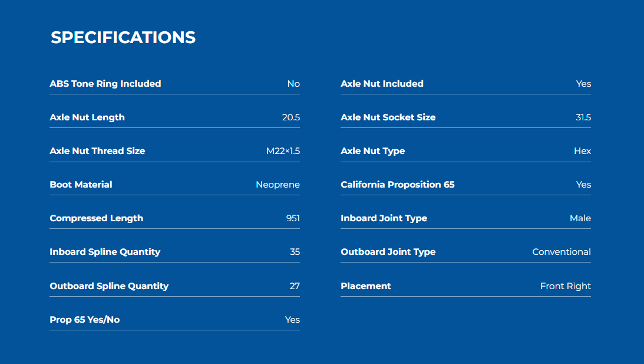Select the Axle Nut Type label
644x364 pixels.
pos(372,151)
